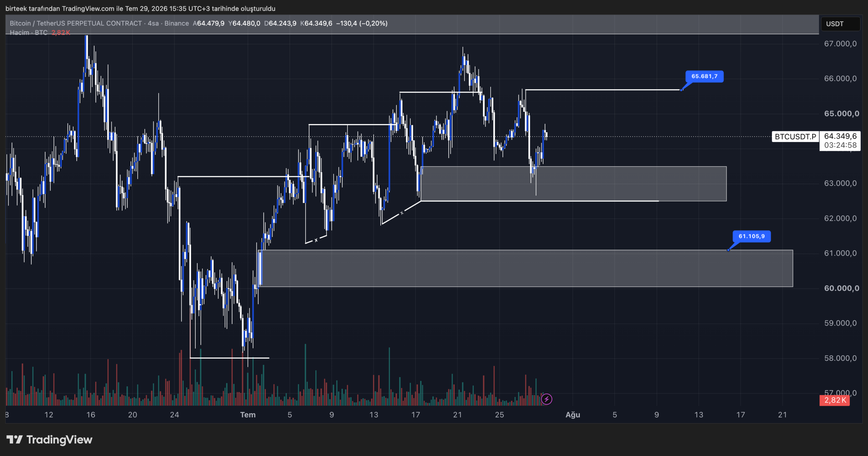Click the 60.000,0 price axis label
Image resolution: width=868 pixels, height=456 pixels.
(x=842, y=288)
